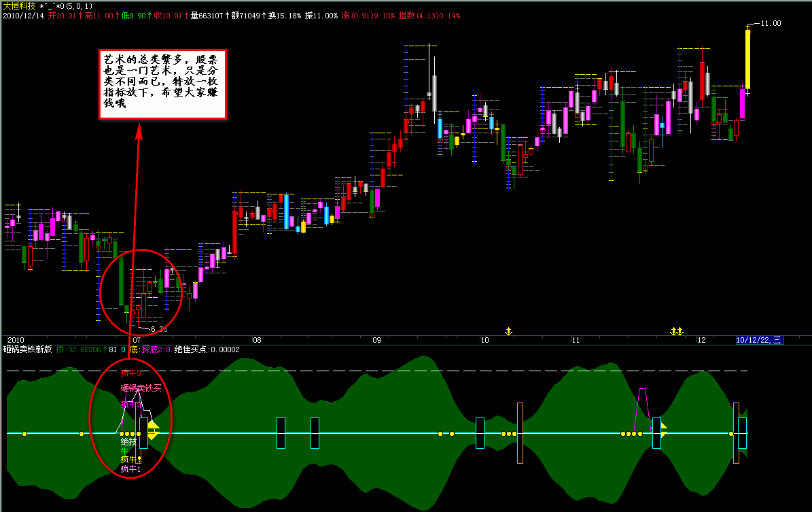Image resolution: width=812 pixels, height=512 pixels.
Task: Click the single yellow arrow marker in October
Action: tap(508, 331)
